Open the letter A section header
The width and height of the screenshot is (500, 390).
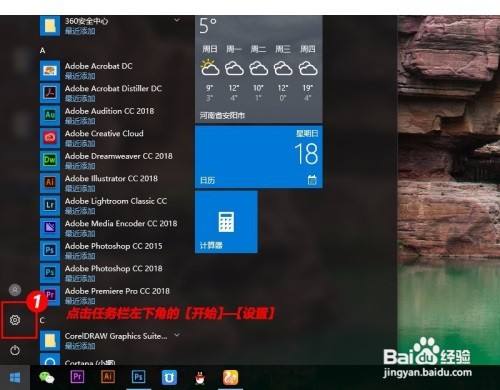coord(42,50)
